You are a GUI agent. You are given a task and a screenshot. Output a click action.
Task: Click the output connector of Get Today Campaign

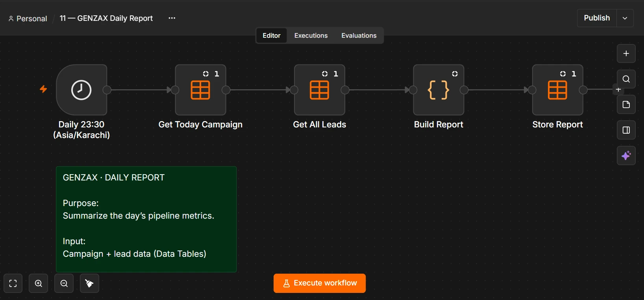coord(226,90)
